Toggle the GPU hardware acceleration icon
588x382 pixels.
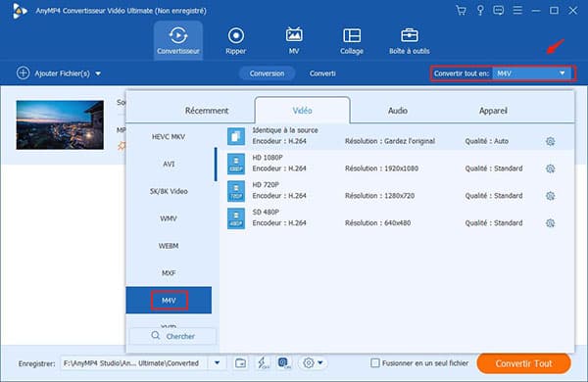(x=284, y=362)
